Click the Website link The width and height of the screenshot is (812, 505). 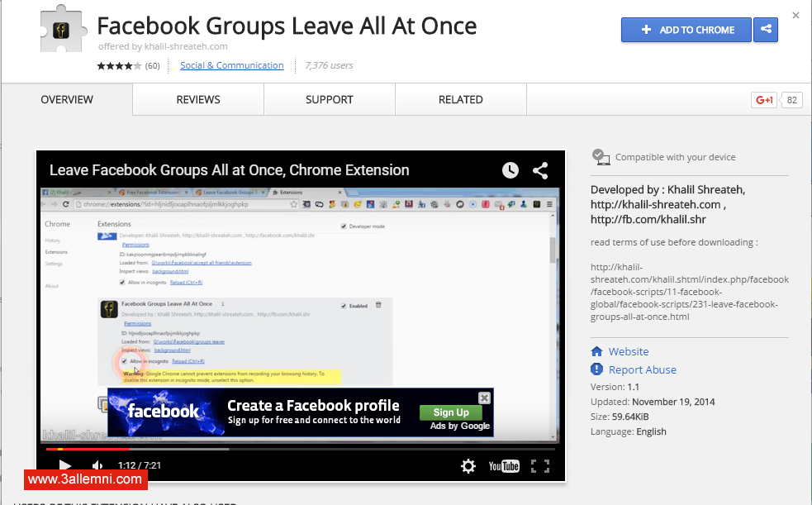(x=628, y=351)
